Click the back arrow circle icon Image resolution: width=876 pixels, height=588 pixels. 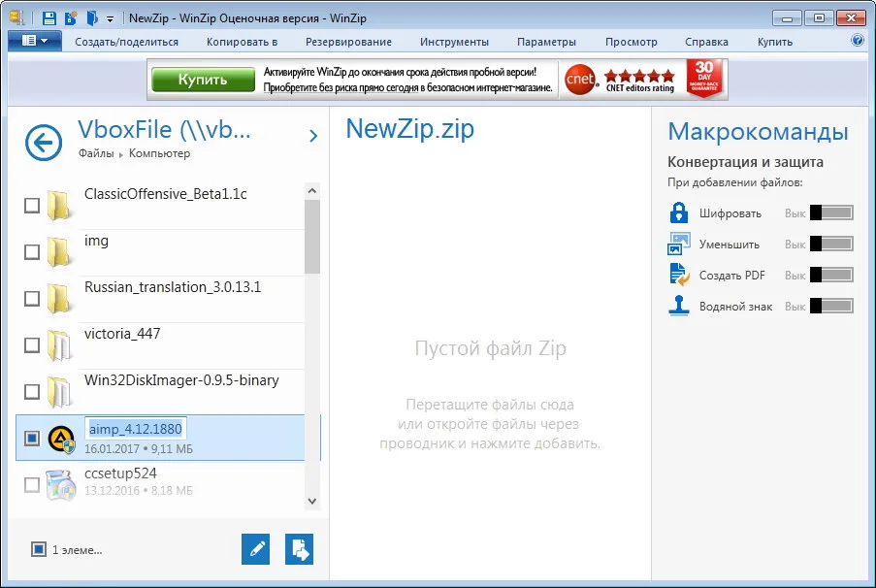click(x=44, y=143)
